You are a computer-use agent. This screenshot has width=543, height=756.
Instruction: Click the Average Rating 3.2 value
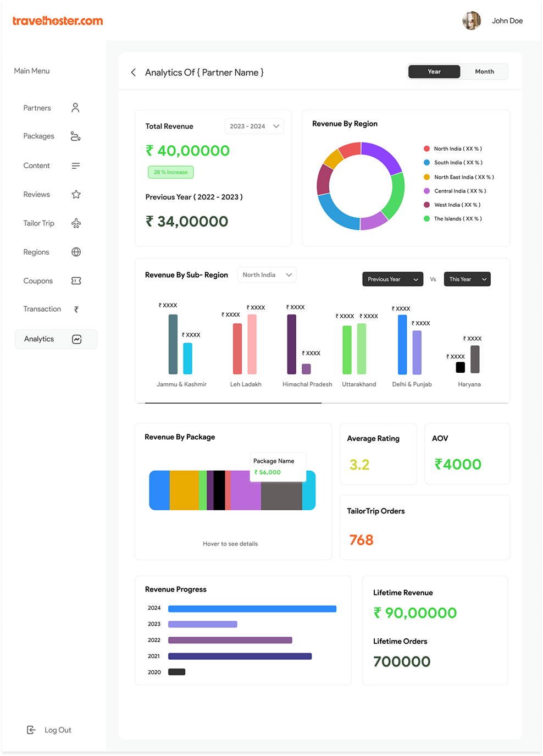(x=359, y=465)
